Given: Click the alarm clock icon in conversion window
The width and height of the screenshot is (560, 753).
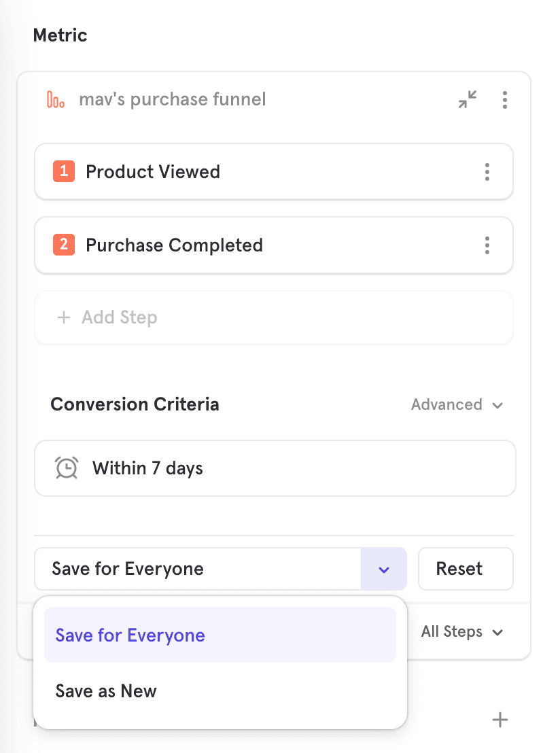Looking at the screenshot, I should click(x=67, y=468).
